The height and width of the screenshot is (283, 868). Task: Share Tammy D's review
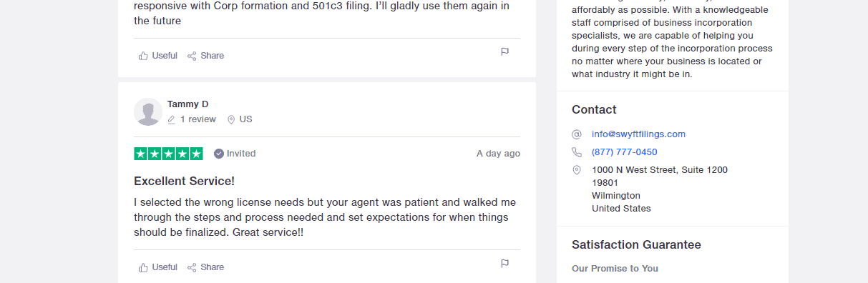[205, 267]
